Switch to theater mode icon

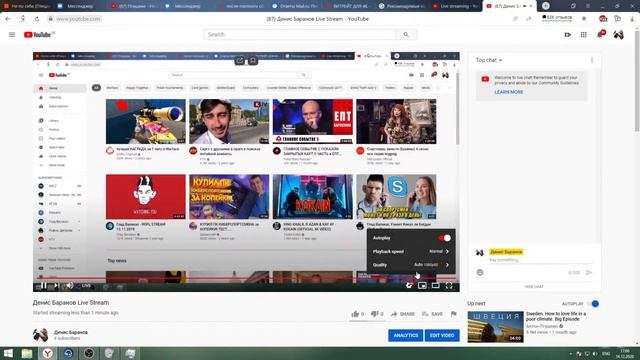pos(436,286)
